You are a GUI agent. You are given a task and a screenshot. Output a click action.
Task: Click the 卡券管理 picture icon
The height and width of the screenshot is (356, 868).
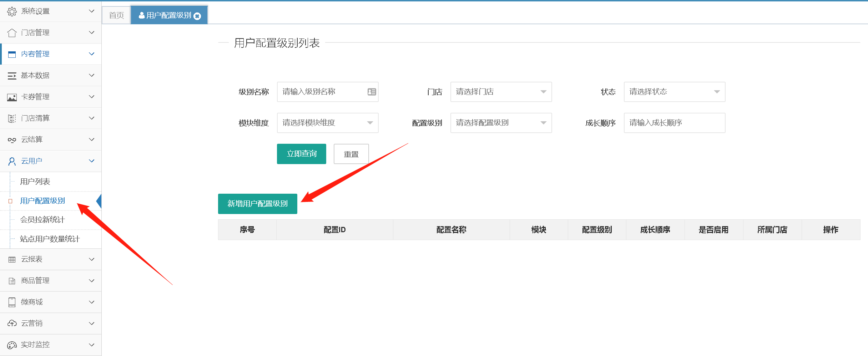(12, 97)
